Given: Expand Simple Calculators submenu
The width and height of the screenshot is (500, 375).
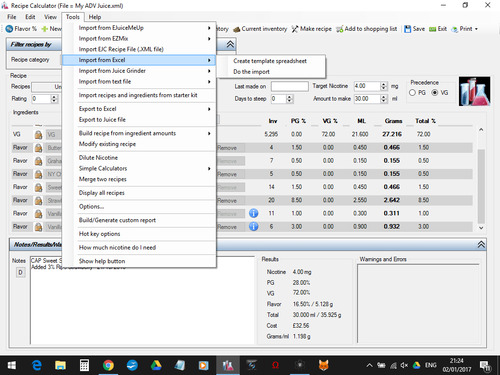Looking at the screenshot, I should pyautogui.click(x=209, y=168).
